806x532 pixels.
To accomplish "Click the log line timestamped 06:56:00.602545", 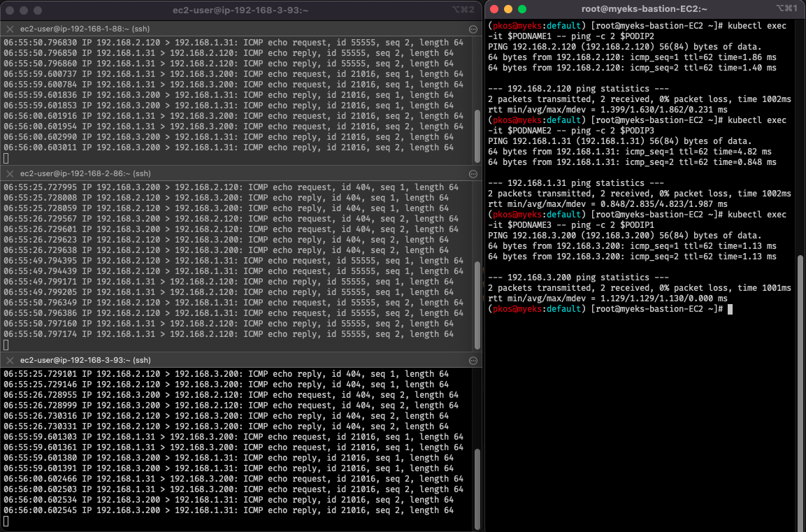I will [x=229, y=510].
